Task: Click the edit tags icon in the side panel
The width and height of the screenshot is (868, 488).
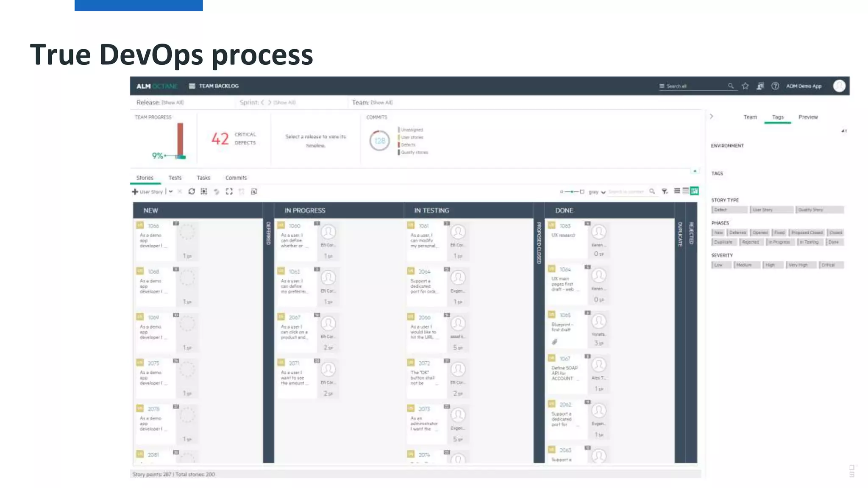Action: [844, 131]
